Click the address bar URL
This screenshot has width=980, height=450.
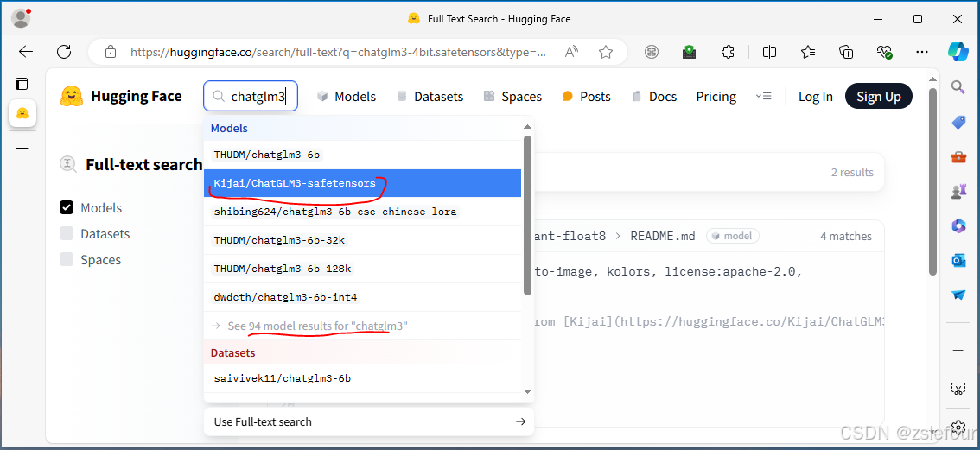[x=338, y=52]
